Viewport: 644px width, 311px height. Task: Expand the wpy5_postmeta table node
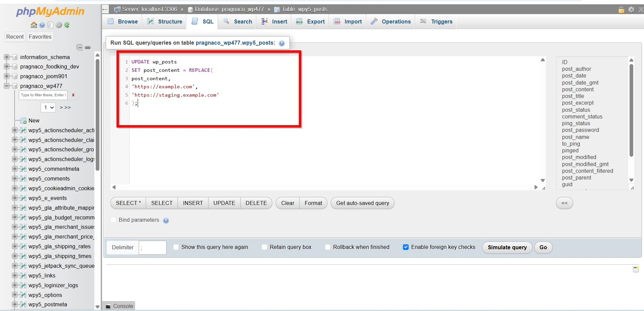tap(15, 304)
